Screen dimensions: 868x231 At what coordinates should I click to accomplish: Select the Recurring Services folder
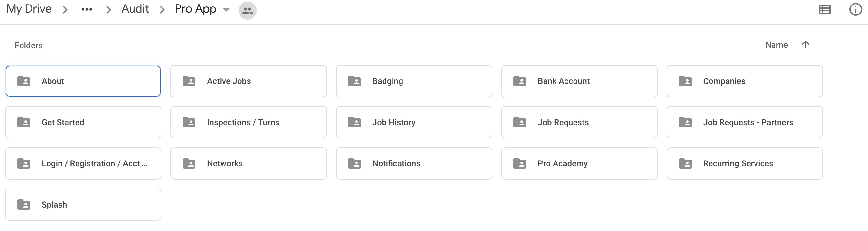click(x=745, y=163)
